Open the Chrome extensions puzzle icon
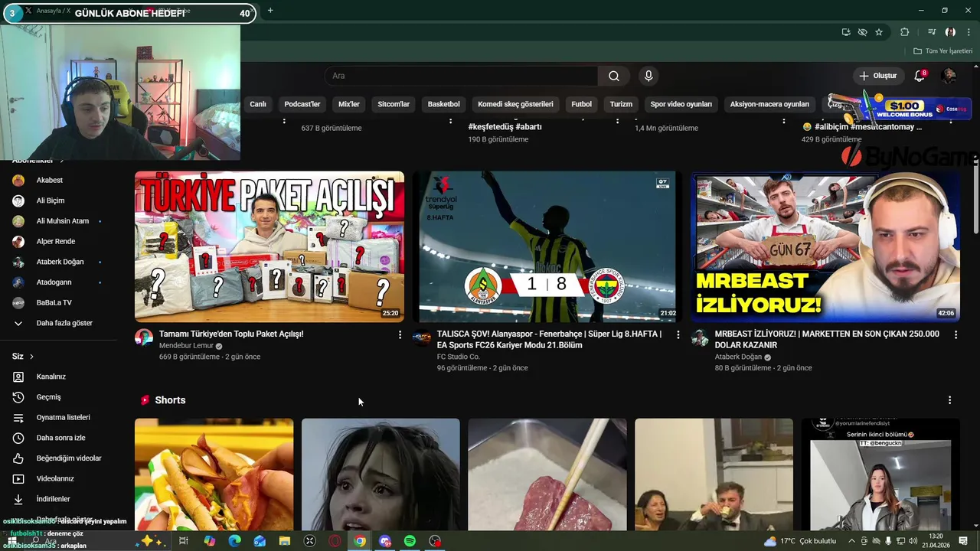This screenshot has width=980, height=551. point(905,32)
